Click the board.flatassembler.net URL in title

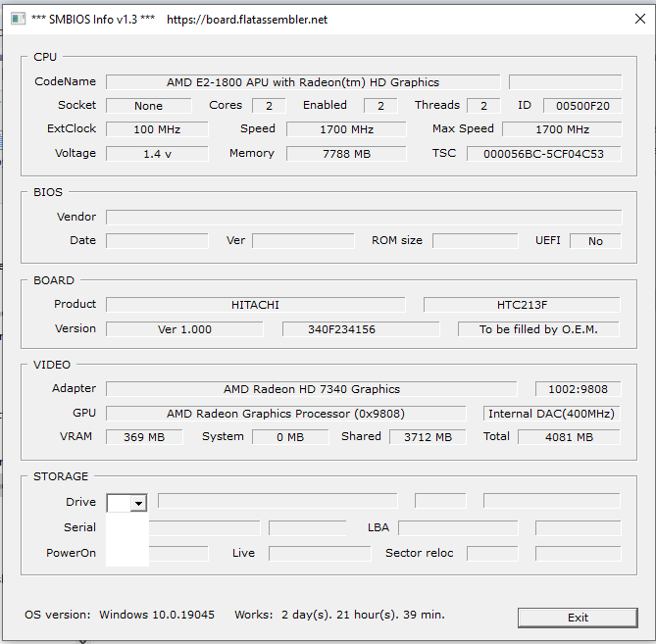click(247, 20)
